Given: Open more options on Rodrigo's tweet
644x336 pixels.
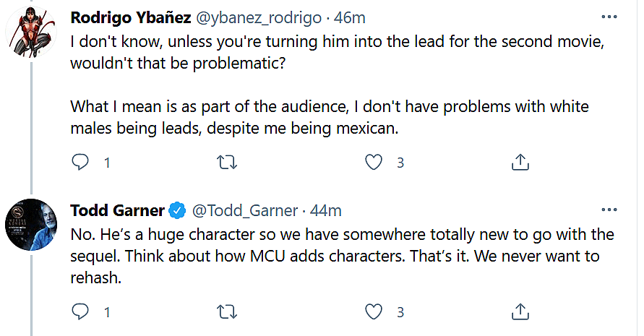Looking at the screenshot, I should pyautogui.click(x=609, y=15).
